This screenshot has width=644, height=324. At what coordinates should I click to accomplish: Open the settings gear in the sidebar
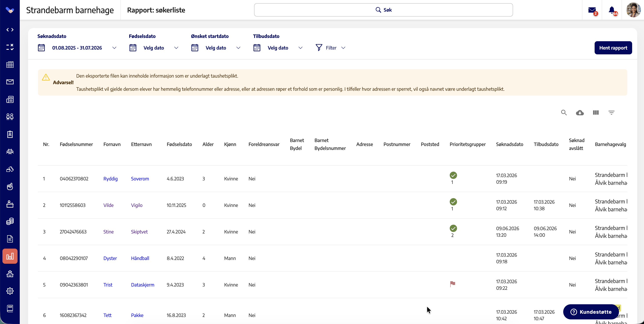(10, 291)
